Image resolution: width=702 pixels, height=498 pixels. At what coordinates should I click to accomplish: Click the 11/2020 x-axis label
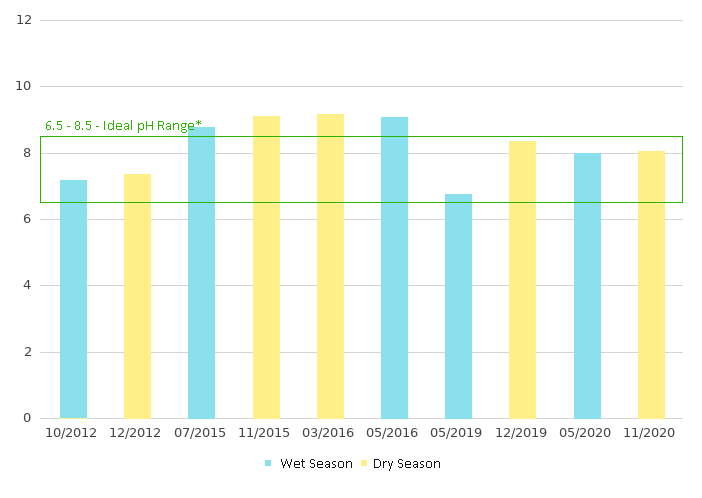[x=651, y=433]
